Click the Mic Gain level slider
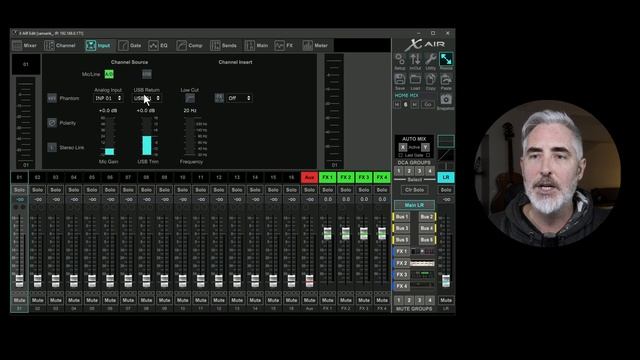The image size is (640, 360). 109,136
